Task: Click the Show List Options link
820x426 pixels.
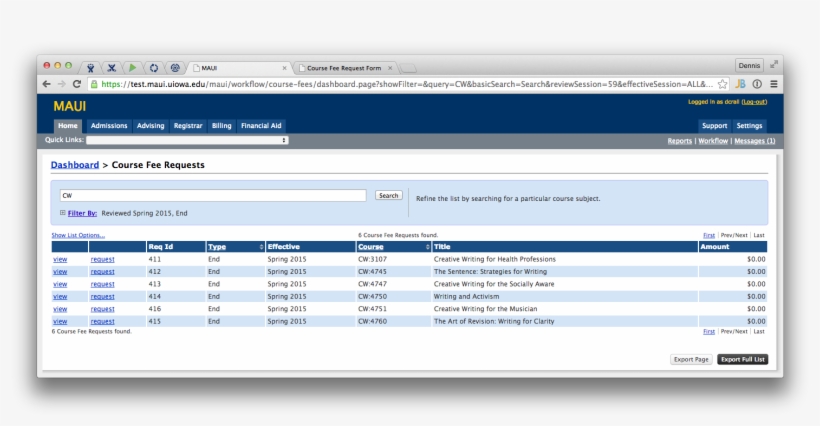Action: 78,235
